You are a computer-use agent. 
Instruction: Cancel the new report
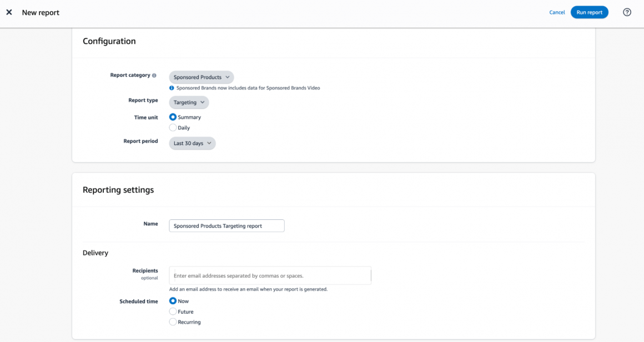point(557,12)
